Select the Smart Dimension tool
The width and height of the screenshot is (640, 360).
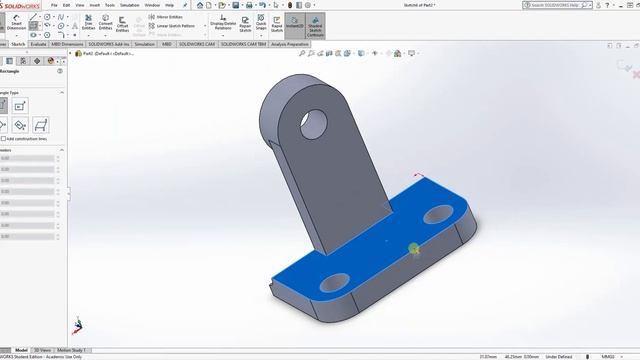(x=16, y=22)
